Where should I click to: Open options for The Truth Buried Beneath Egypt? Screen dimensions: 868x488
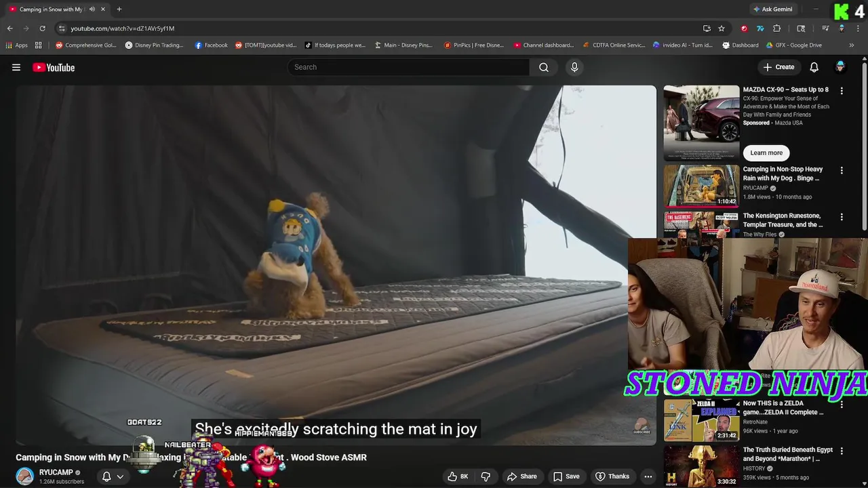coord(842,451)
